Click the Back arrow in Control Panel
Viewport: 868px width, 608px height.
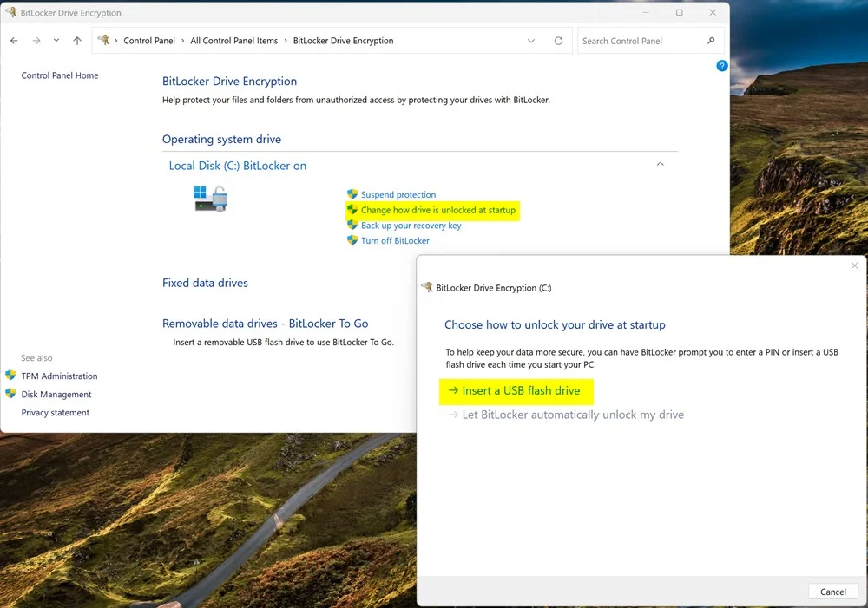click(15, 41)
